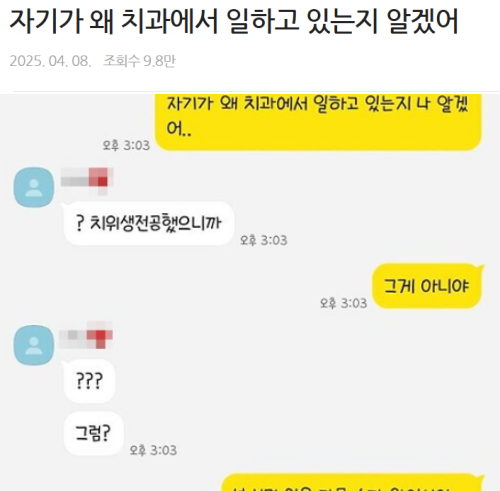
Task: Click the timestamp next to '그럼?'
Action: coord(153,450)
